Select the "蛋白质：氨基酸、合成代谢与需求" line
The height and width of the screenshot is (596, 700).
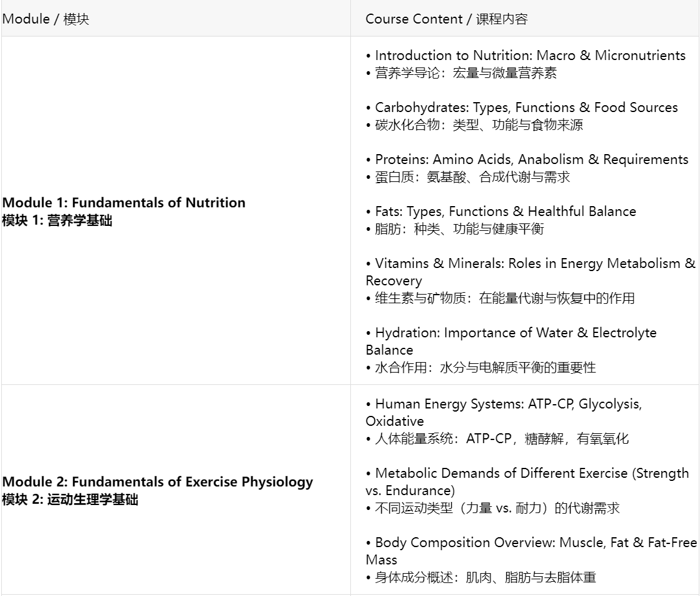coord(472,177)
